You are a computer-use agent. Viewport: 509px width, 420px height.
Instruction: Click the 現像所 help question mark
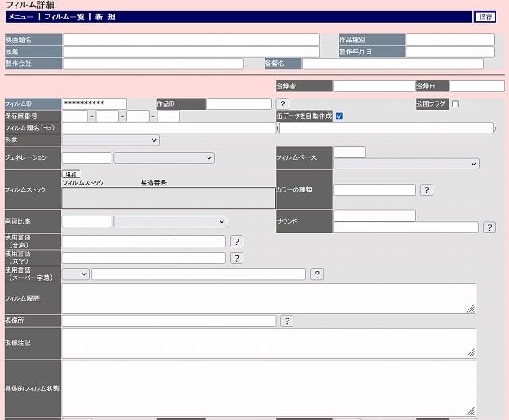286,321
